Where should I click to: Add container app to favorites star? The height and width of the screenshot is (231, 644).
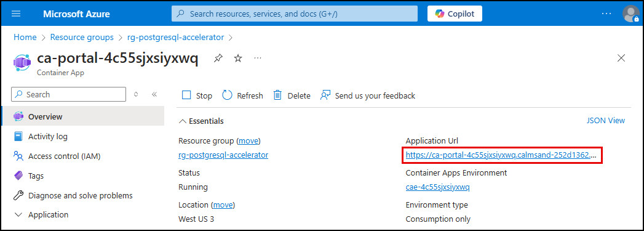click(238, 59)
